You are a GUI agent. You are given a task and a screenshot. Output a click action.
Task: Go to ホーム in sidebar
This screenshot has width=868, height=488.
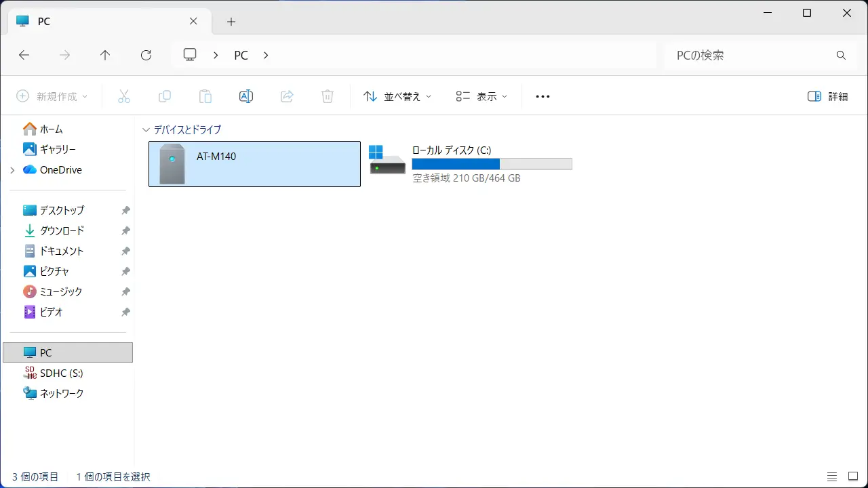click(51, 129)
